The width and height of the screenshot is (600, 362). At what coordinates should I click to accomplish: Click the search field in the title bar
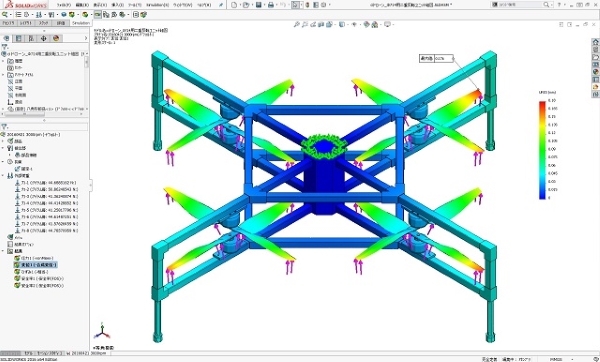coord(521,5)
